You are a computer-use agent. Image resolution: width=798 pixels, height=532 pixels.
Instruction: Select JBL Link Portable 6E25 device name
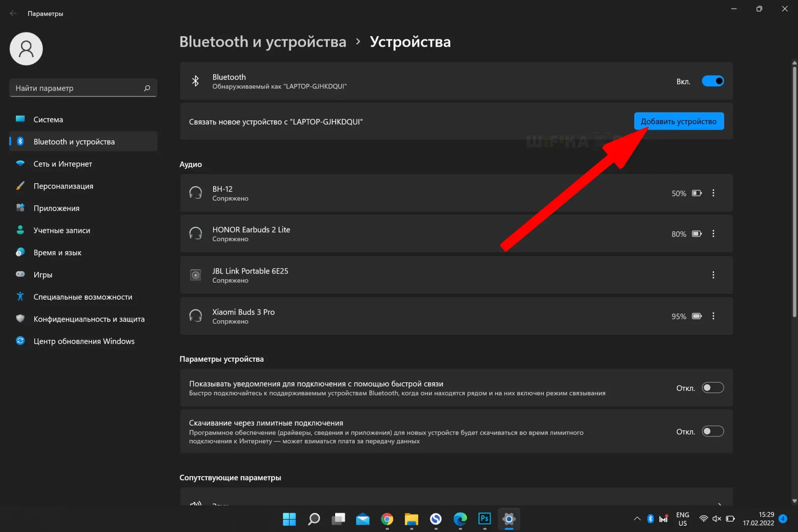(250, 271)
